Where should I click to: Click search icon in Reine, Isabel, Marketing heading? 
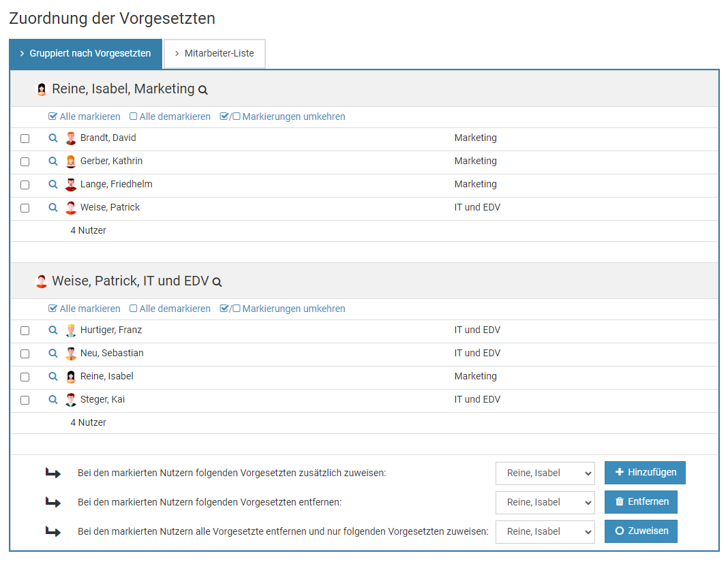click(202, 90)
